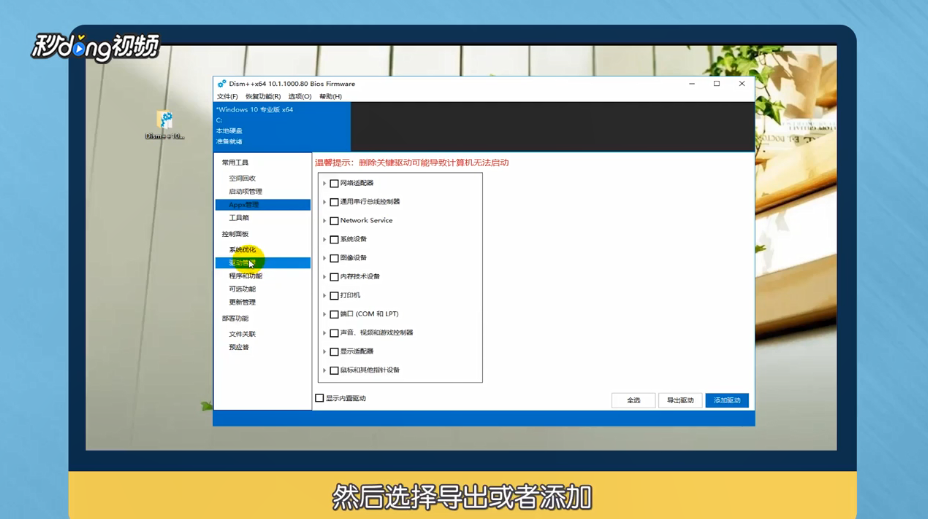Tick the 鼠标和其他指针设备 checkbox
The image size is (928, 519).
pyautogui.click(x=334, y=370)
